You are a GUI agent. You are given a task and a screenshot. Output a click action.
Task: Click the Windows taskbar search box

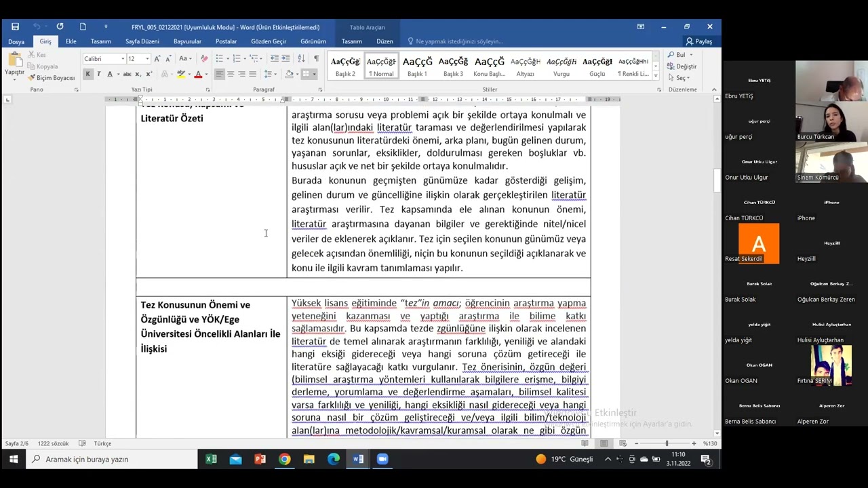pyautogui.click(x=113, y=459)
